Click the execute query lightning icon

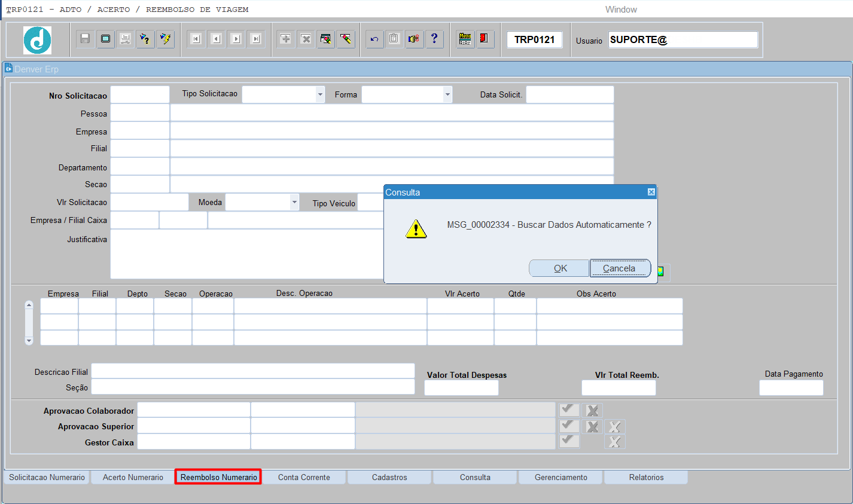(x=165, y=39)
